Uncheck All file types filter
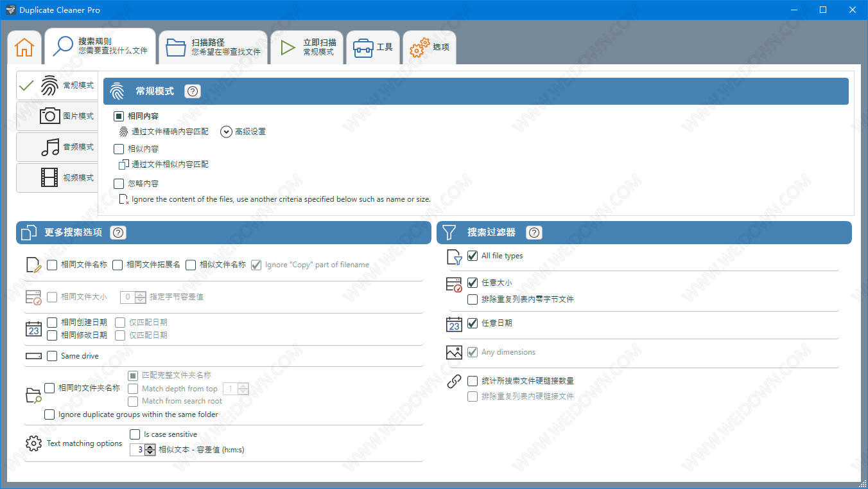868x489 pixels. tap(473, 256)
